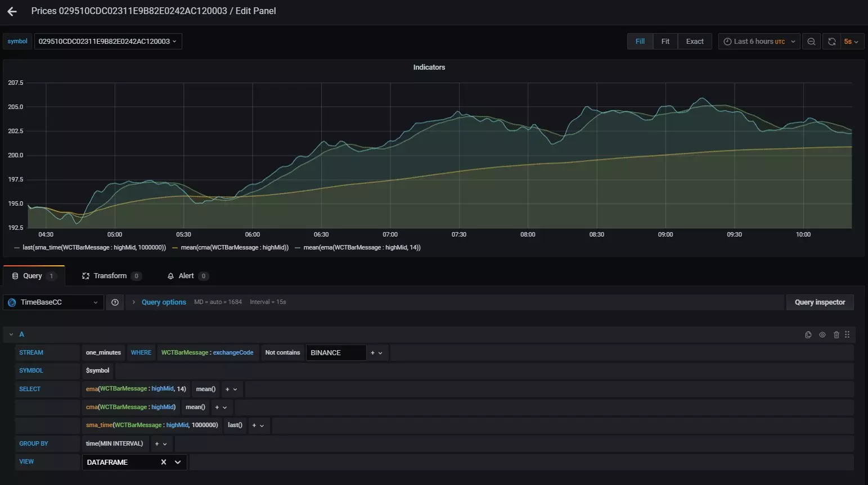Click the mean() aggregation in the cma row
This screenshot has width=868, height=485.
point(195,407)
